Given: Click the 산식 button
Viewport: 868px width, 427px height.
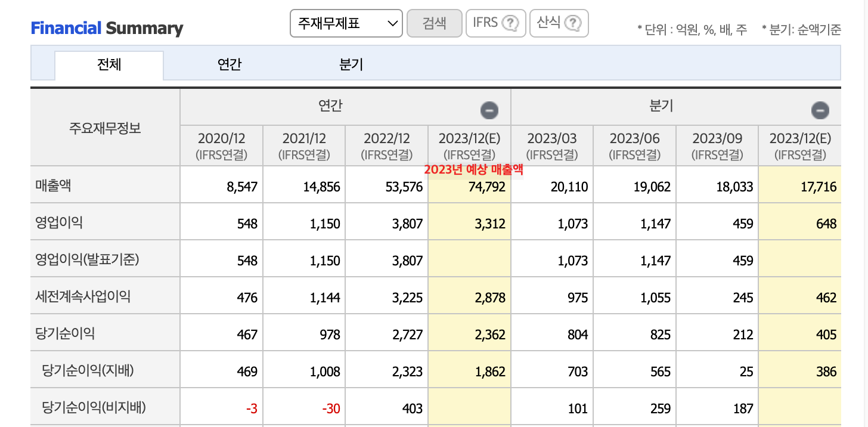Looking at the screenshot, I should point(559,23).
